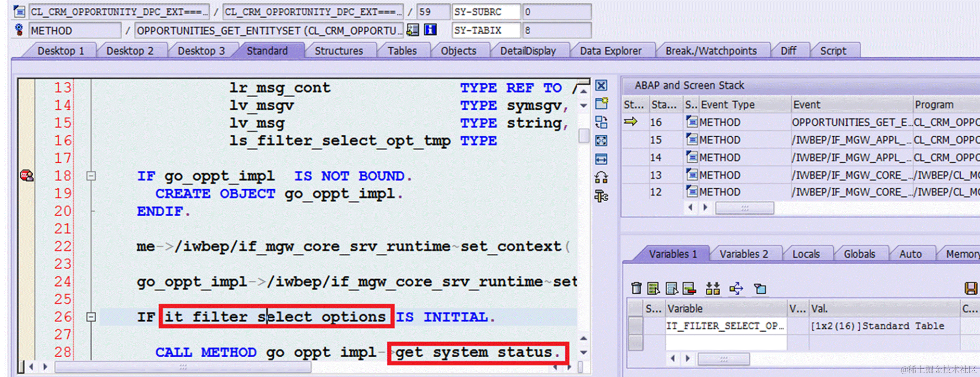This screenshot has height=377, width=980.
Task: Click the empty variable name cell in second row
Action: pyautogui.click(x=726, y=343)
